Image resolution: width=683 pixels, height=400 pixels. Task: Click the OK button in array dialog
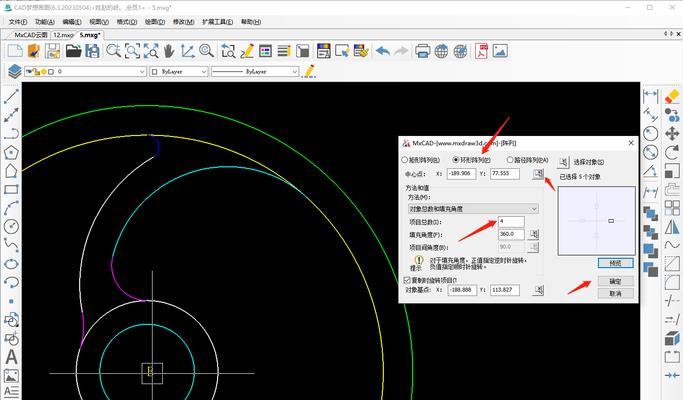pyautogui.click(x=615, y=281)
